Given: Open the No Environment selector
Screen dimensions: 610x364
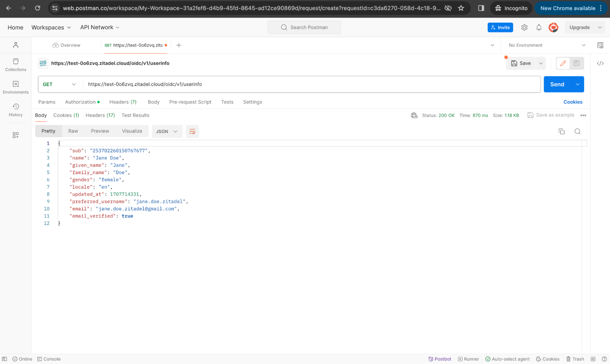Looking at the screenshot, I should click(547, 45).
